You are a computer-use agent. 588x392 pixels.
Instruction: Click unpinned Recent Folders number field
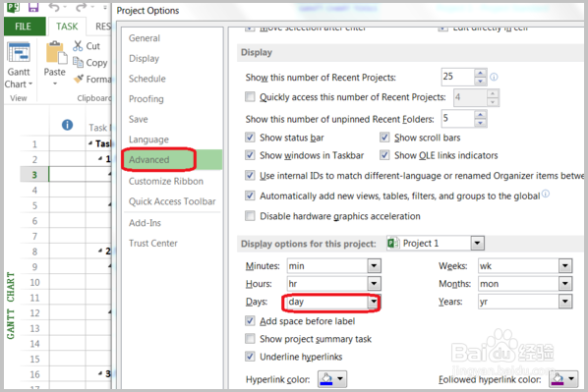point(458,119)
